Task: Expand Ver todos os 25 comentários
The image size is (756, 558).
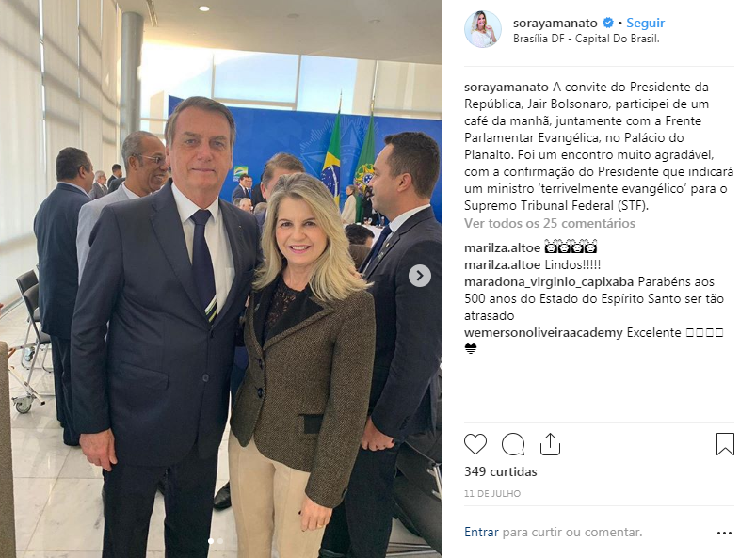Action: (550, 223)
